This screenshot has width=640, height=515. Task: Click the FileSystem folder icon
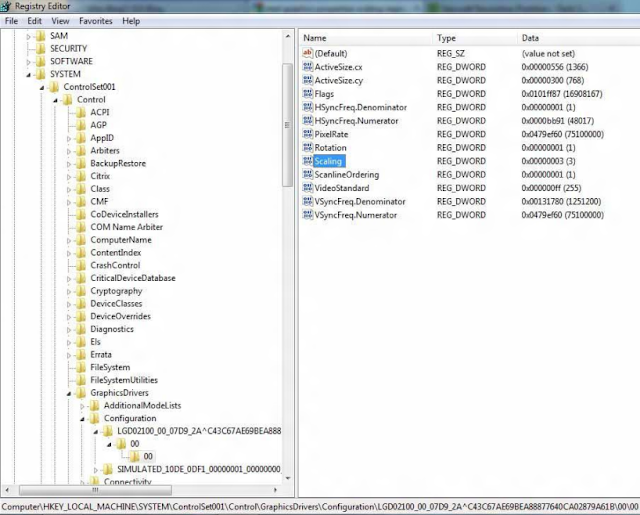click(81, 367)
